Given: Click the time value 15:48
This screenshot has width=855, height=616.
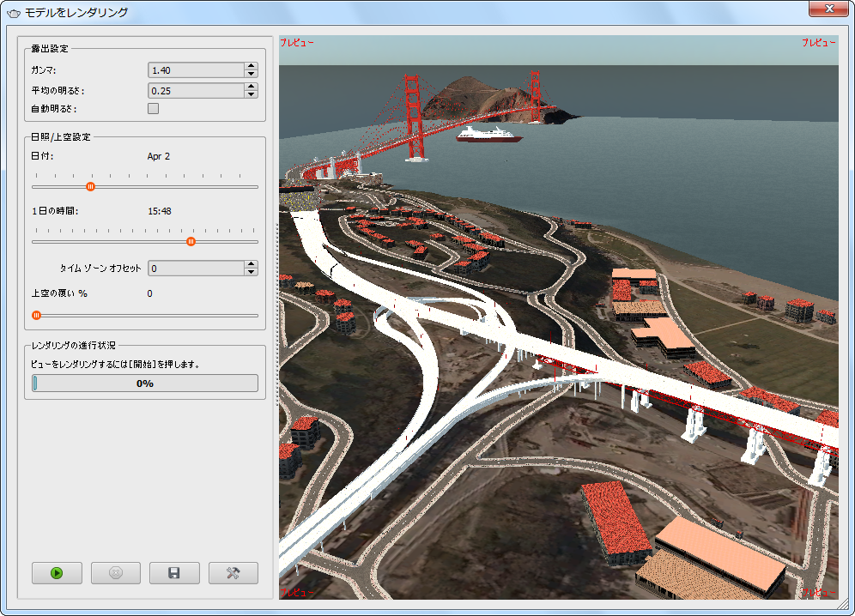Looking at the screenshot, I should pos(160,211).
